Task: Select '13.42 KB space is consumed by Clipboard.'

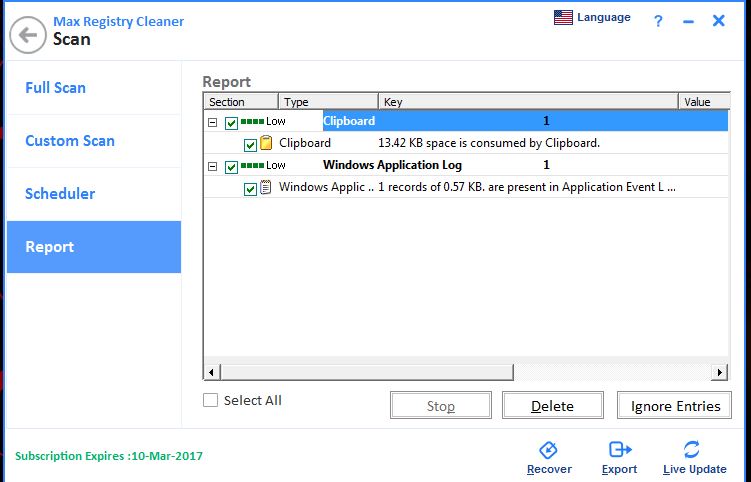Action: [489, 143]
